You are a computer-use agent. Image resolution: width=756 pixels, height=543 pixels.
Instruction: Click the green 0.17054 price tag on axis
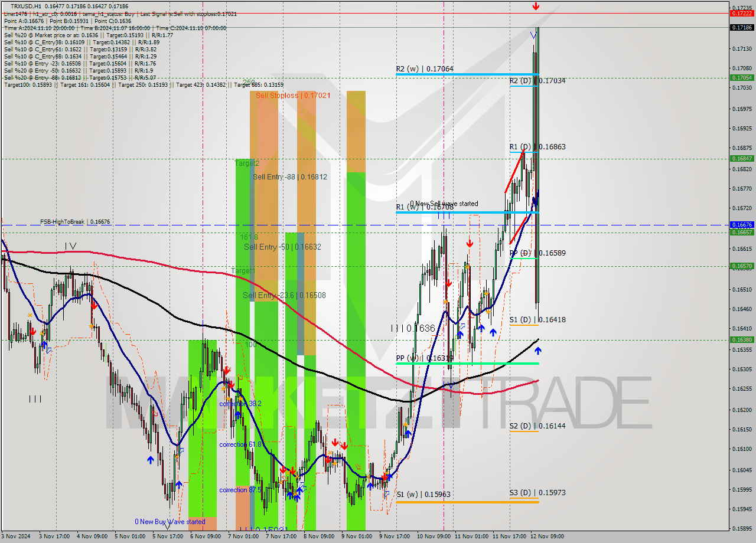pyautogui.click(x=742, y=77)
